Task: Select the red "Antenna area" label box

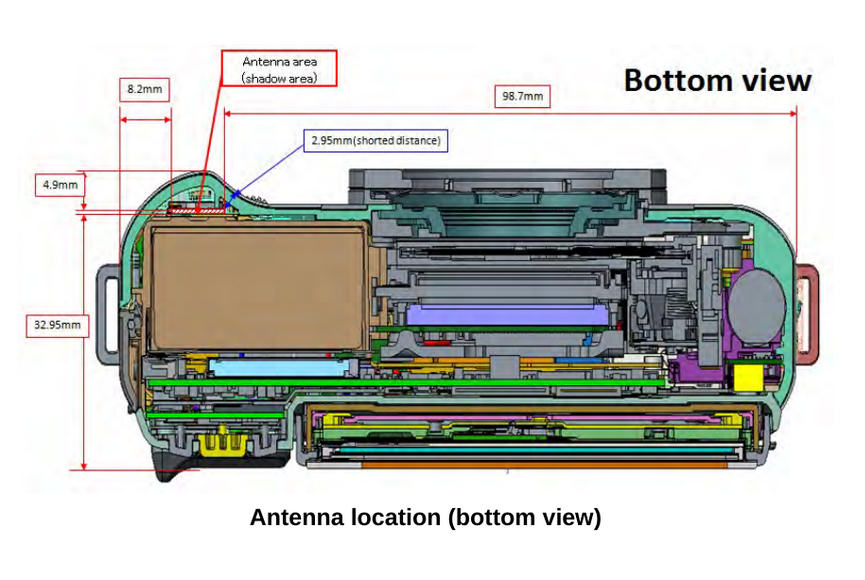Action: 279,68
